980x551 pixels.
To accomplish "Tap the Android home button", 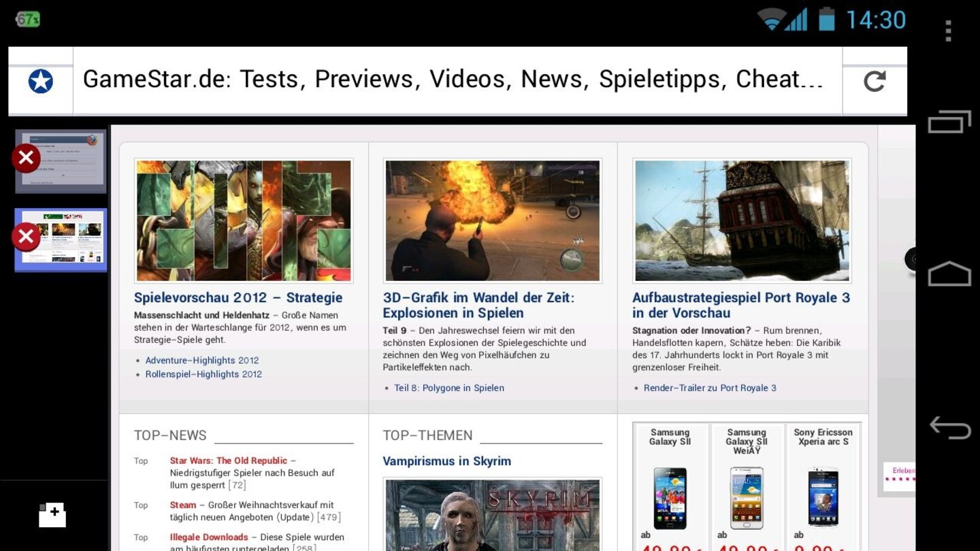I will (x=949, y=273).
